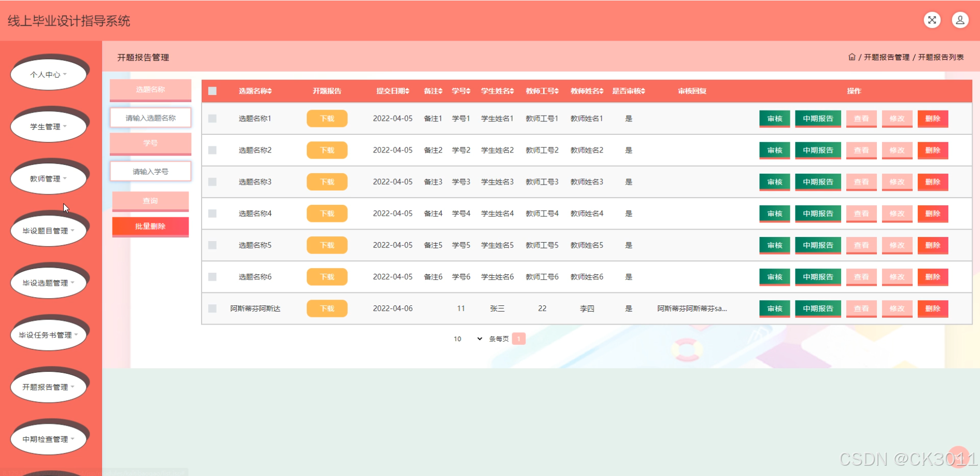This screenshot has height=476, width=980.
Task: Click 审核 for row 选题名称4
Action: (775, 214)
